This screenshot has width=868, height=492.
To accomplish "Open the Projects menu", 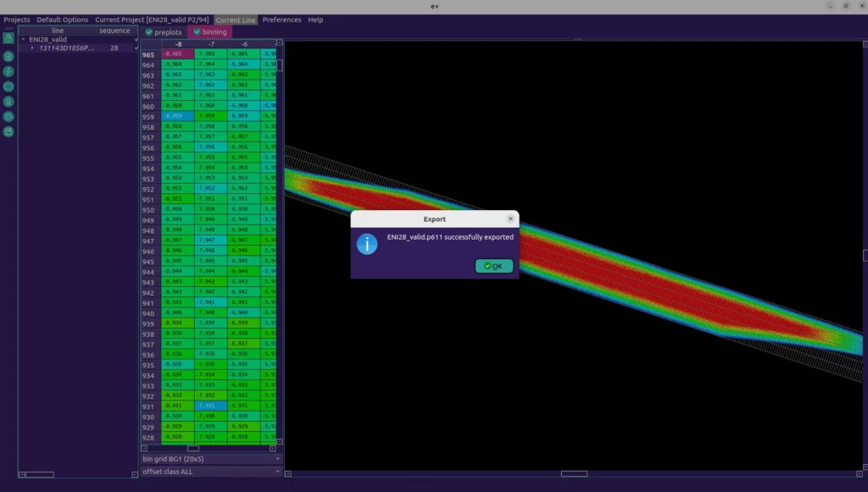I will 17,19.
